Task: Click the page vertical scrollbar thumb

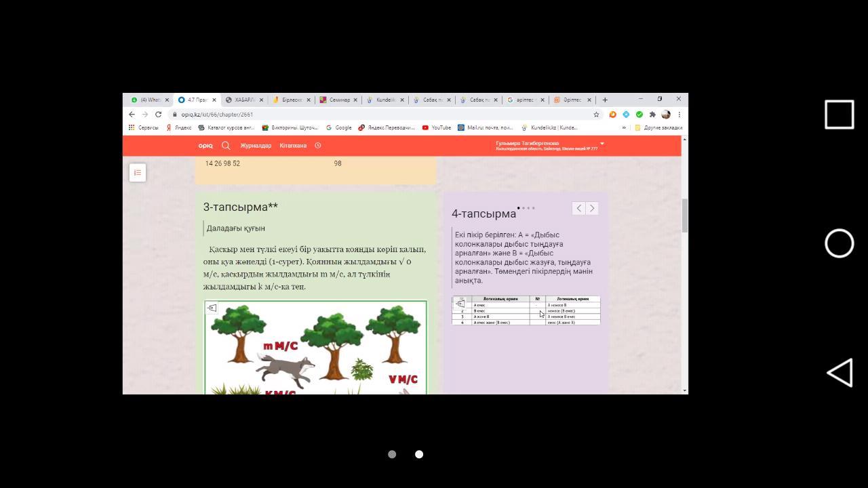Action: [684, 216]
